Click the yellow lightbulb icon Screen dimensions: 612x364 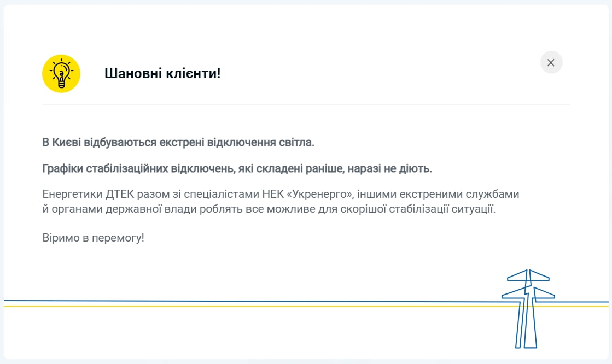(x=61, y=74)
